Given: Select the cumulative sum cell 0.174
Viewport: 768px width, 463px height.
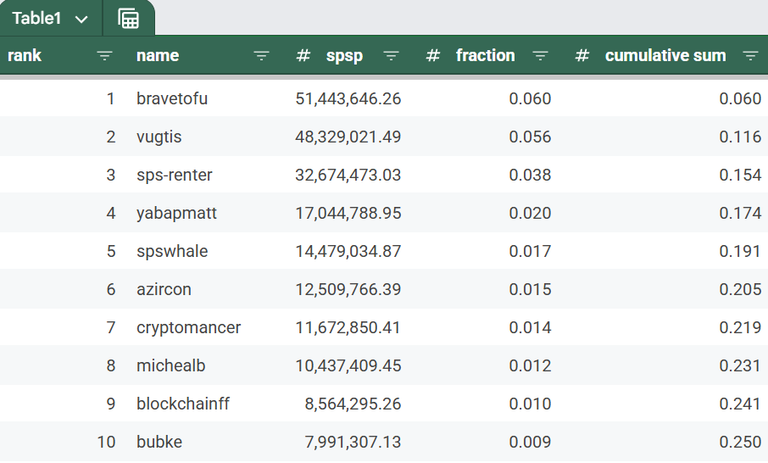Looking at the screenshot, I should (740, 213).
